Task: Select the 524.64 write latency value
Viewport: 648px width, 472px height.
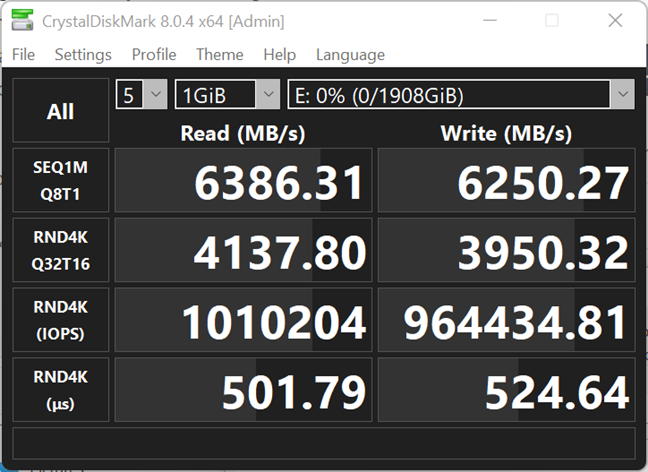Action: 507,390
